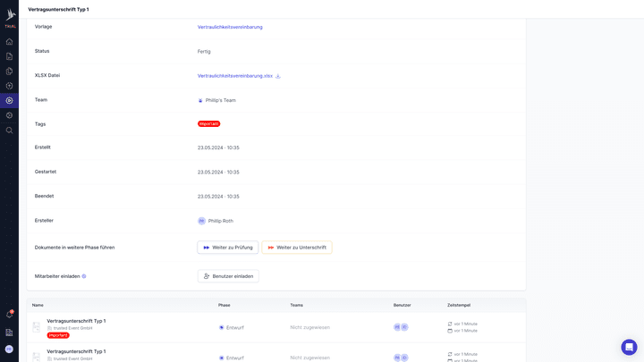
Task: Open the document icon in the sidebar
Action: [9, 56]
